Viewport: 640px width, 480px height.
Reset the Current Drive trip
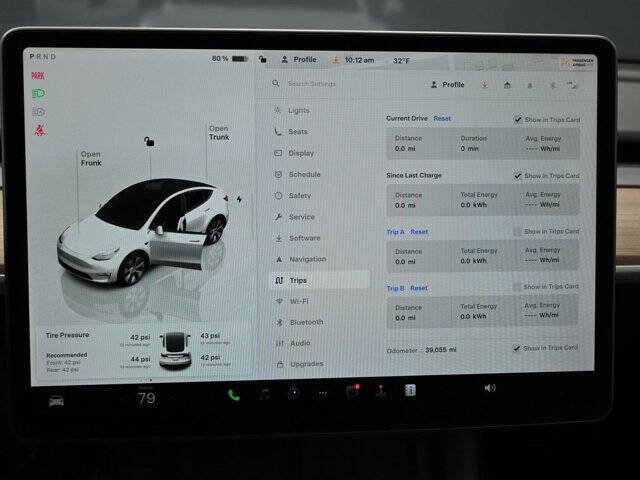(x=442, y=118)
